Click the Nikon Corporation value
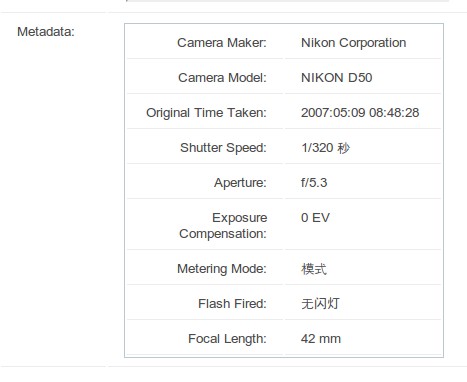 [353, 43]
